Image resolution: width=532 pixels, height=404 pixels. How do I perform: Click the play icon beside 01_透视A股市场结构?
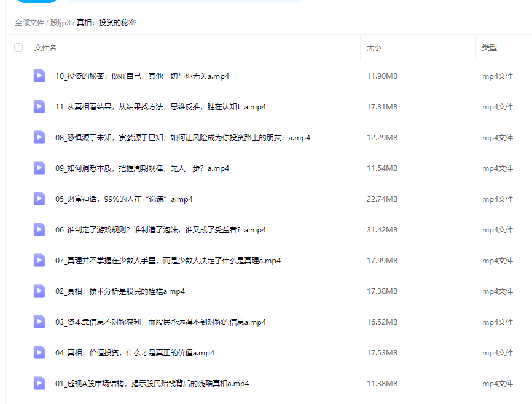39,383
